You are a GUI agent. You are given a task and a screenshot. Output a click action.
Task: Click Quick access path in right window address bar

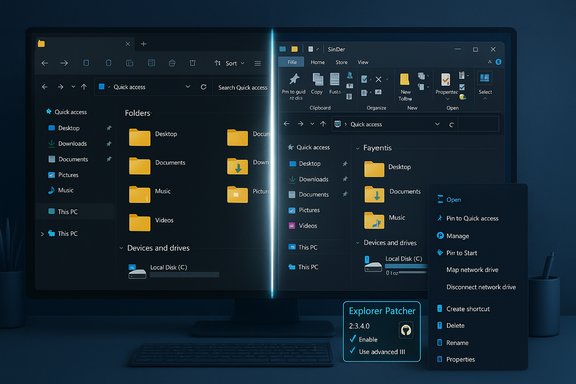pos(366,124)
